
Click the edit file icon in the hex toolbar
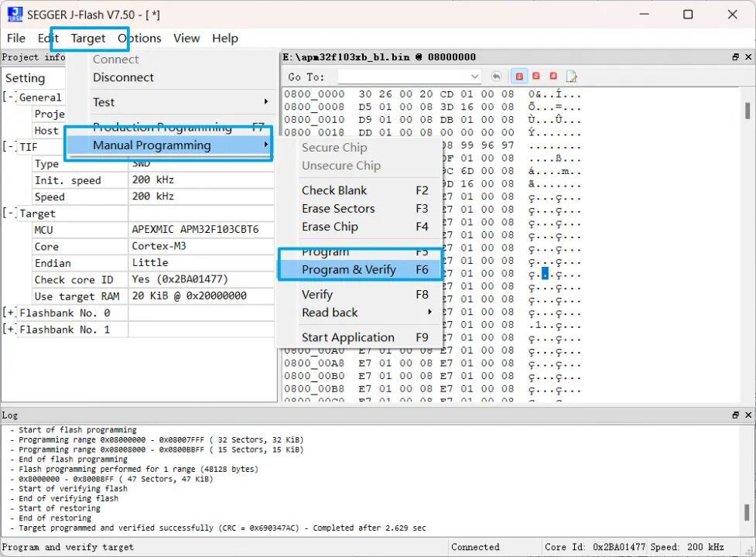pyautogui.click(x=571, y=76)
